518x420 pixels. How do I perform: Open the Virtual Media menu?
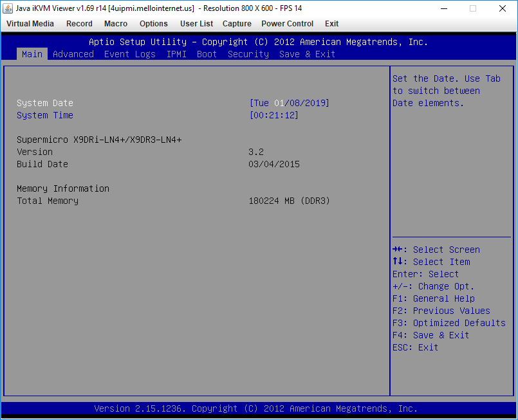(30, 24)
